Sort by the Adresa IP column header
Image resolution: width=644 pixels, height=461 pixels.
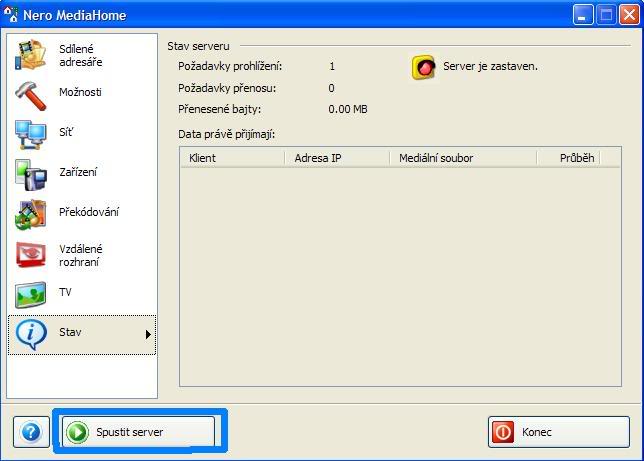click(x=337, y=158)
